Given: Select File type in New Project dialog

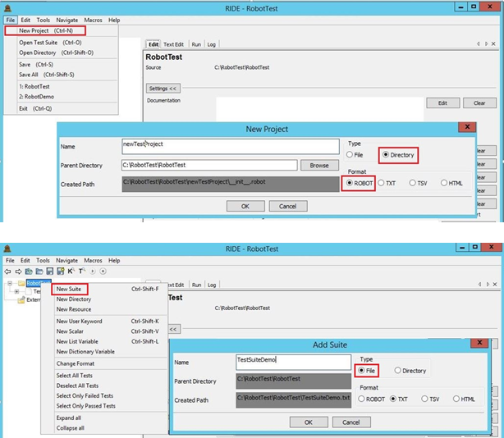Looking at the screenshot, I should click(355, 155).
